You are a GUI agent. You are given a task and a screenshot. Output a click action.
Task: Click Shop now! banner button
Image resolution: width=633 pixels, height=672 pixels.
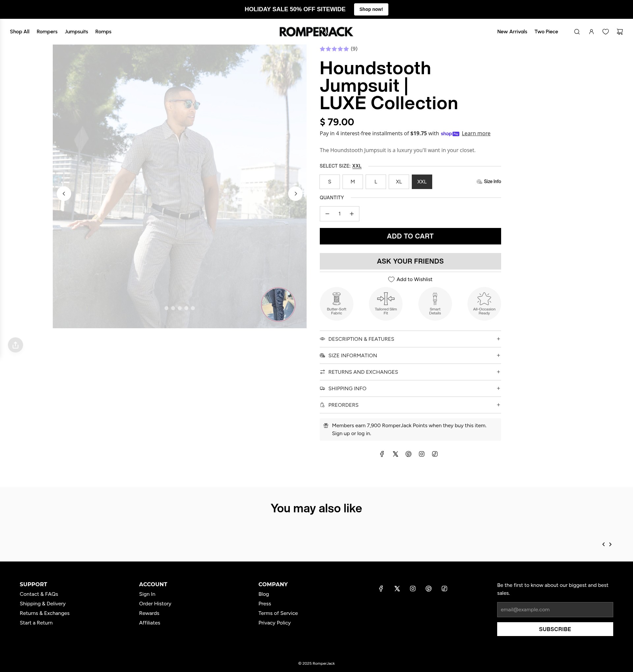tap(371, 10)
